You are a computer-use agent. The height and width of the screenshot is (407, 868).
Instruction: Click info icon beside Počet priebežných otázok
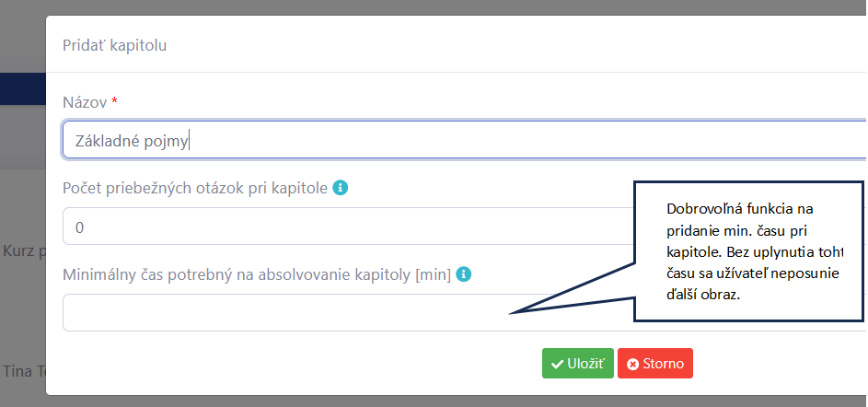[x=341, y=188]
